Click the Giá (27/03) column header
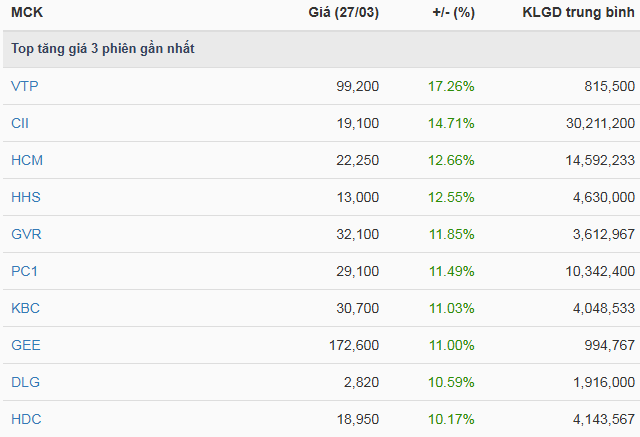 (344, 14)
